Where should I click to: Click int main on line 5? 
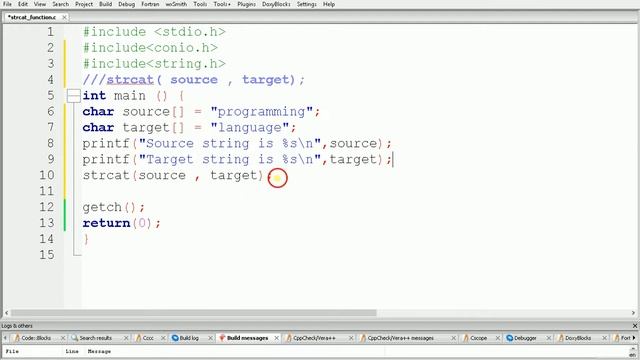(114, 96)
